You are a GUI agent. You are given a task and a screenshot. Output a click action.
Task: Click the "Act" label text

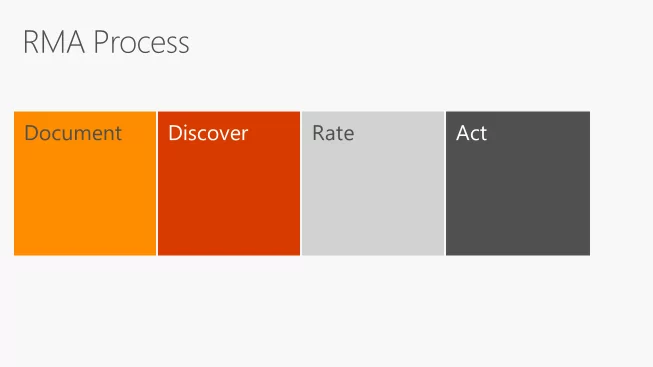[x=471, y=133]
